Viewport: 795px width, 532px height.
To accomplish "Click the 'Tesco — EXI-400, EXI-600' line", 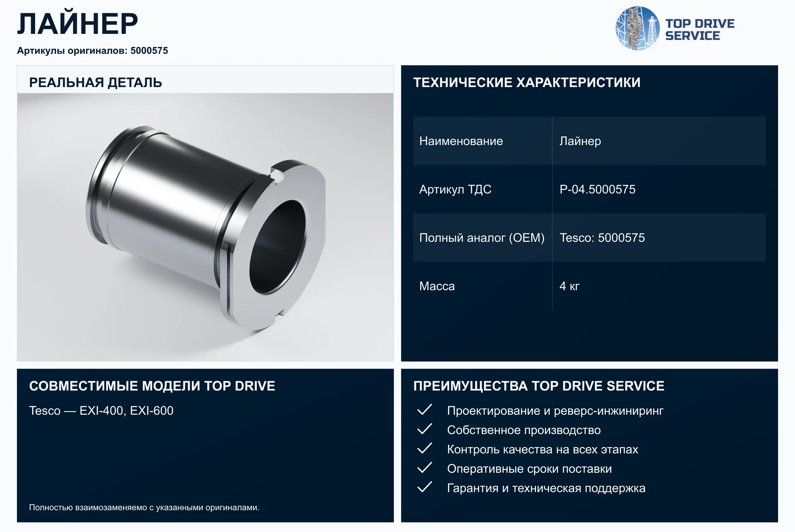I will [101, 411].
